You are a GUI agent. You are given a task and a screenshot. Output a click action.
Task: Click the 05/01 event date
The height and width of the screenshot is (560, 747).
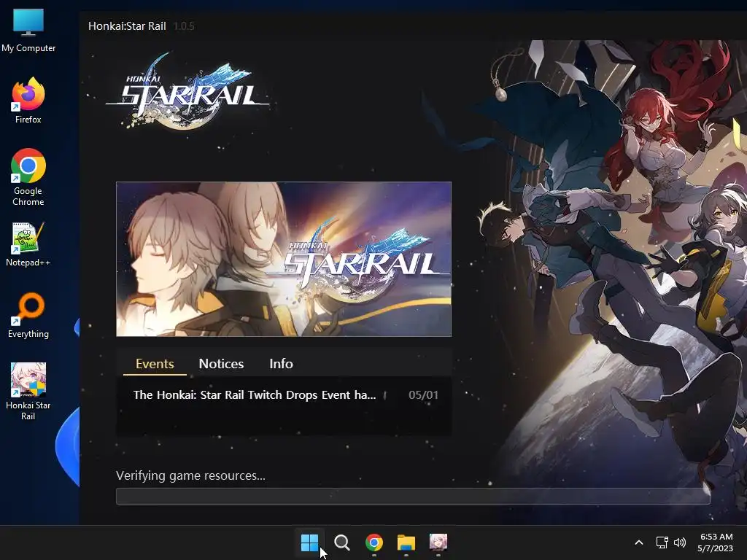423,394
